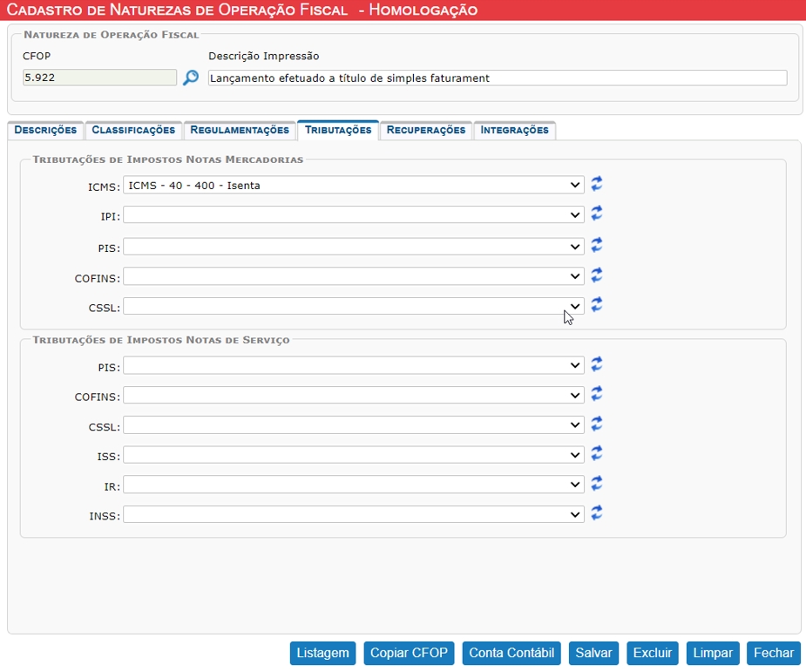The image size is (806, 672).
Task: Open the Regulamentações tab
Action: point(240,130)
